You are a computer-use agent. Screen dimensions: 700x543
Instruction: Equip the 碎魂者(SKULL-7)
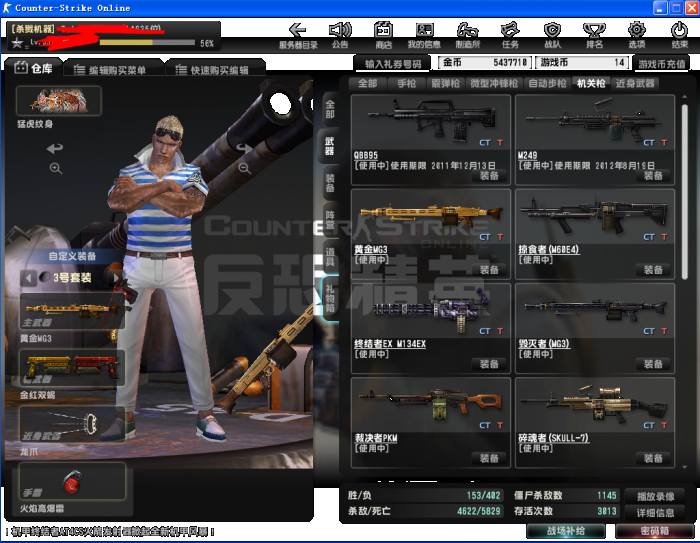(653, 458)
